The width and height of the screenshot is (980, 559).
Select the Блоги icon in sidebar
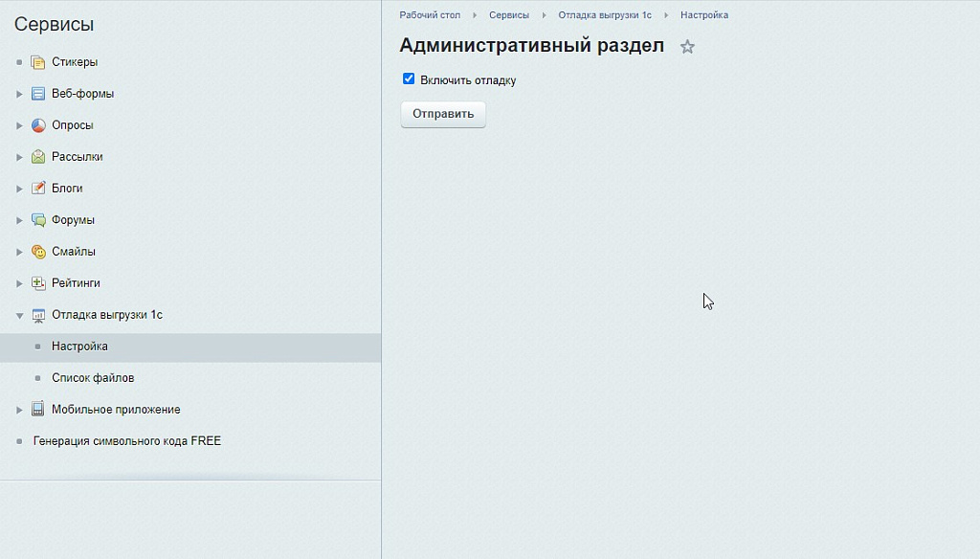pos(36,188)
